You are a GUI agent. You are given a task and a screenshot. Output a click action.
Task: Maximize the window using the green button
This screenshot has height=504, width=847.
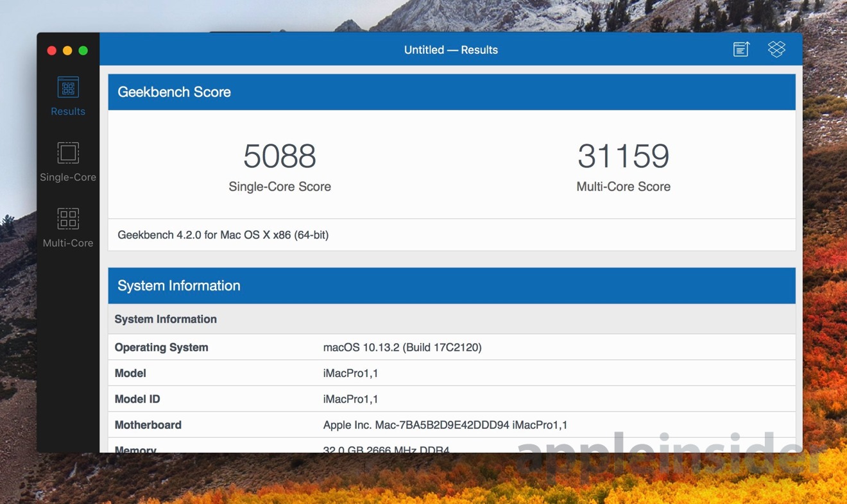click(x=83, y=51)
